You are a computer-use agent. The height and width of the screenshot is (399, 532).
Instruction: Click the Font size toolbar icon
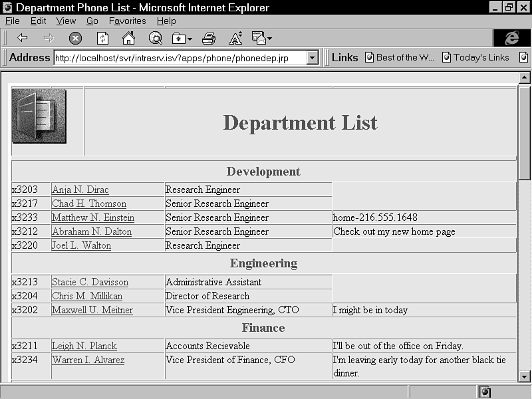point(235,38)
